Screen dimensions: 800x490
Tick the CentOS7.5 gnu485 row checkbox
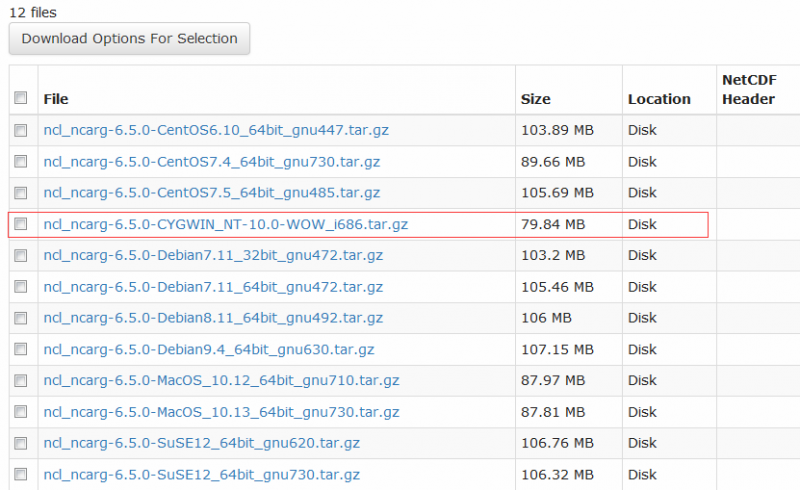pyautogui.click(x=20, y=193)
